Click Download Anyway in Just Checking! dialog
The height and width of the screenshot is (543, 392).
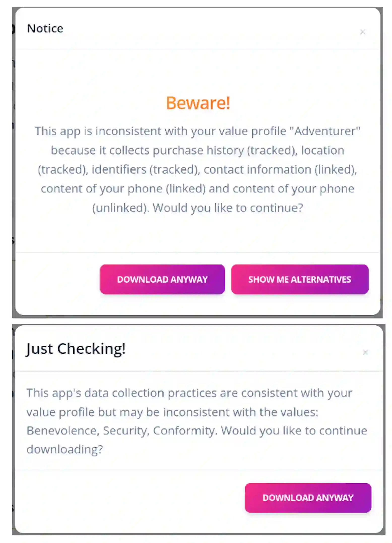pyautogui.click(x=308, y=498)
